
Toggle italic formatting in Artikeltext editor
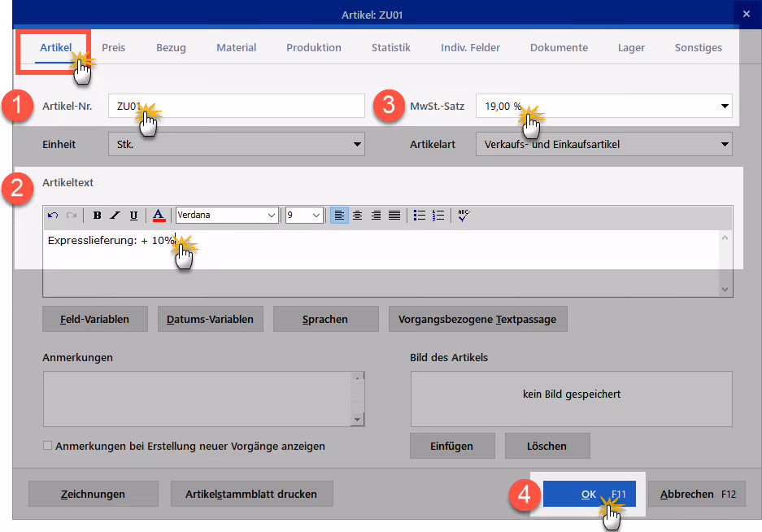pos(115,215)
